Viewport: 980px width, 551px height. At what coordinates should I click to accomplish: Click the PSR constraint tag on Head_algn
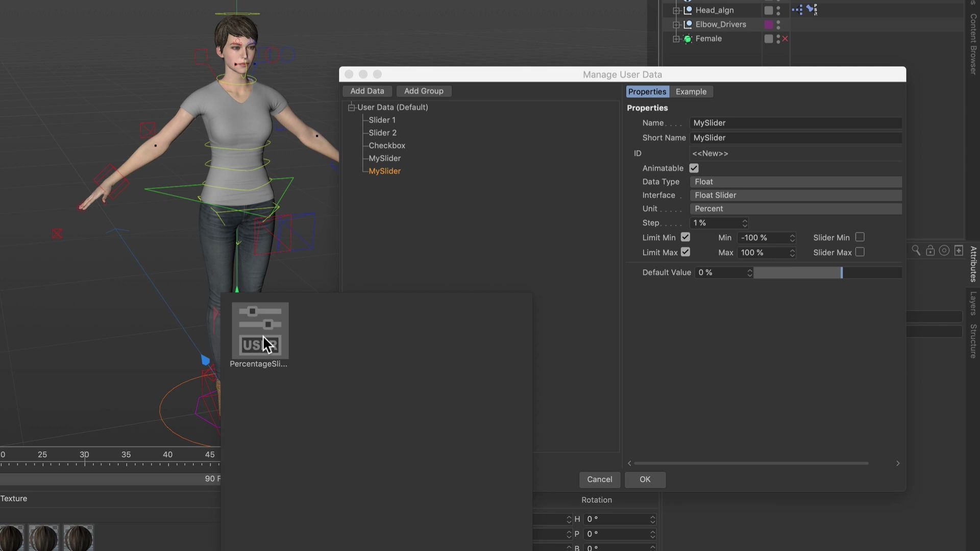point(812,9)
